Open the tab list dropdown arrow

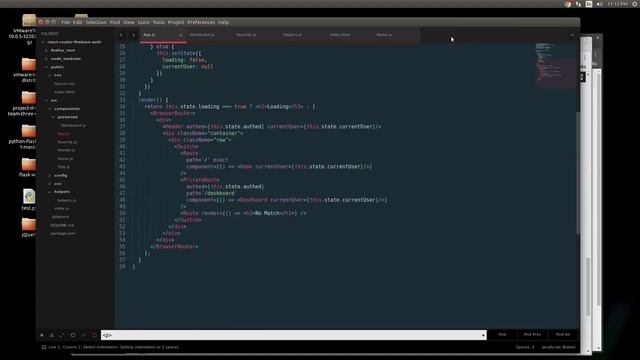572,35
